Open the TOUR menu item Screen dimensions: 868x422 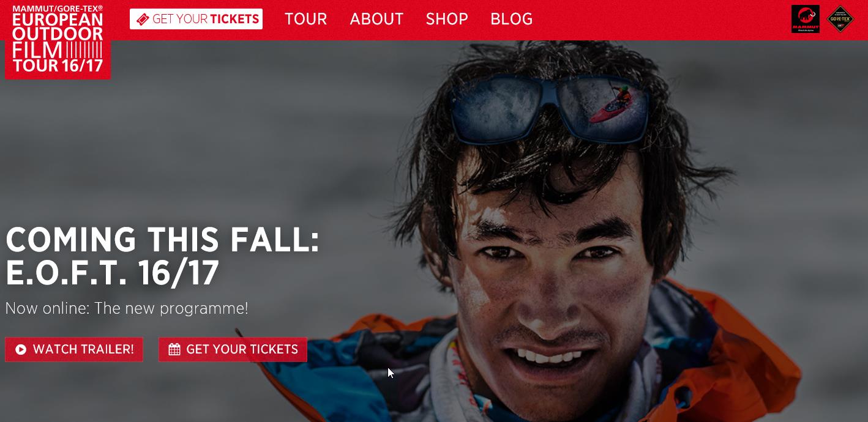pos(305,19)
